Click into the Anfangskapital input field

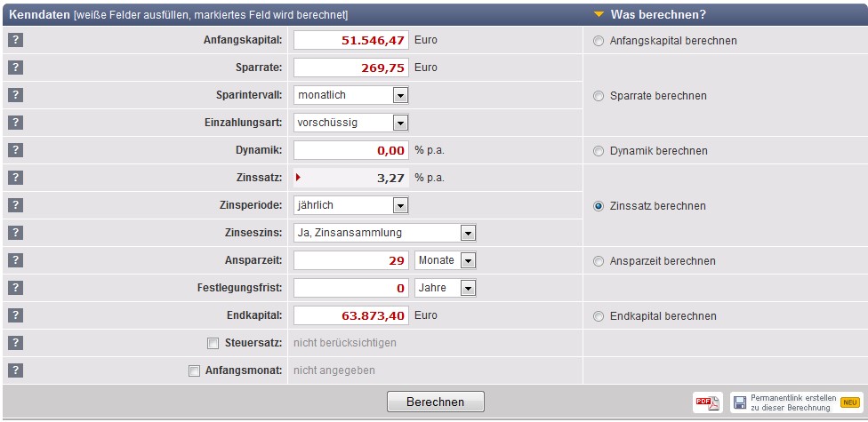coord(351,40)
